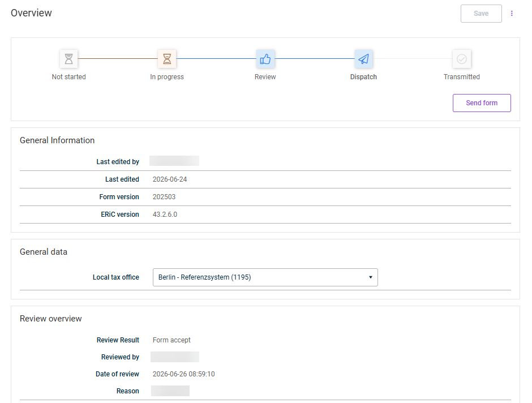Click the ERiC version value 43.2.6.0

[x=165, y=215]
